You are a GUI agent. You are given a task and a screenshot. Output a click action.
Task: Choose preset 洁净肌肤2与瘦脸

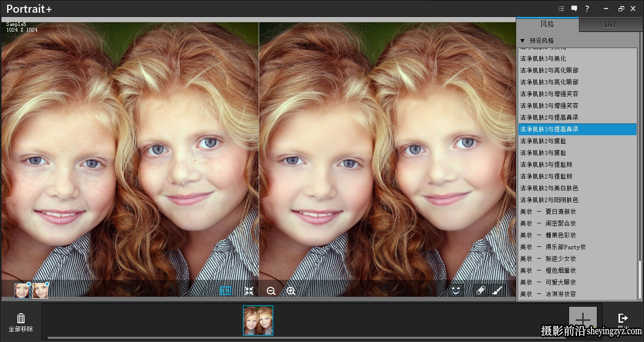coord(578,141)
